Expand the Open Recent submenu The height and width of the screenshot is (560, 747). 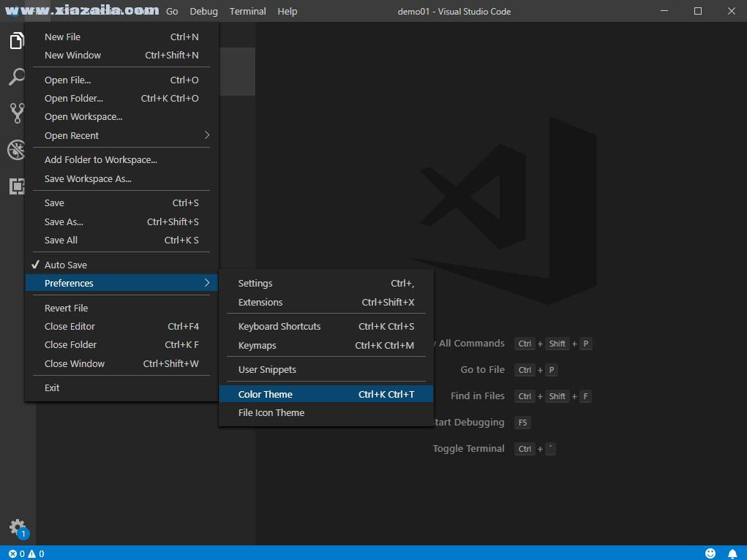point(121,135)
